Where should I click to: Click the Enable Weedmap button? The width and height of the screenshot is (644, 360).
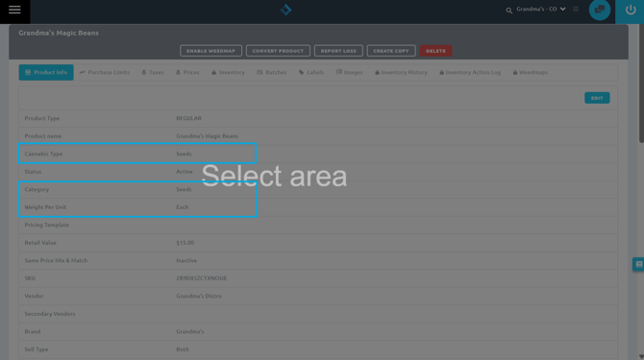(x=211, y=51)
